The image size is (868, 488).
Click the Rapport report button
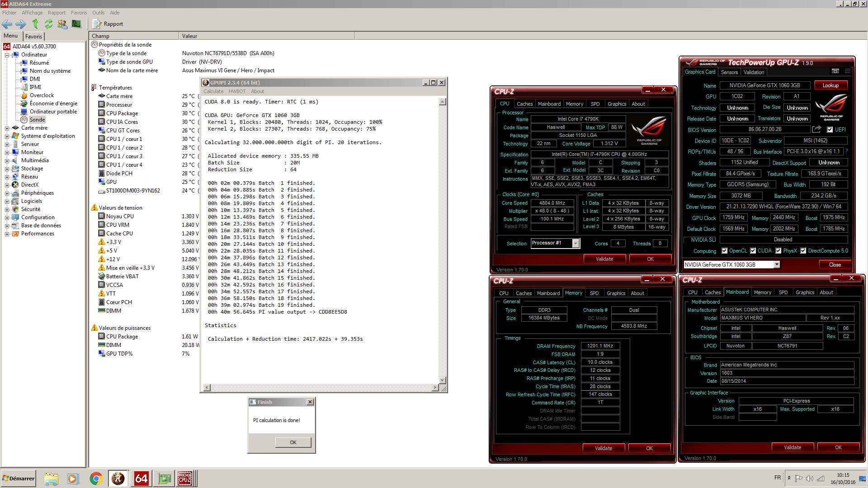pyautogui.click(x=108, y=24)
